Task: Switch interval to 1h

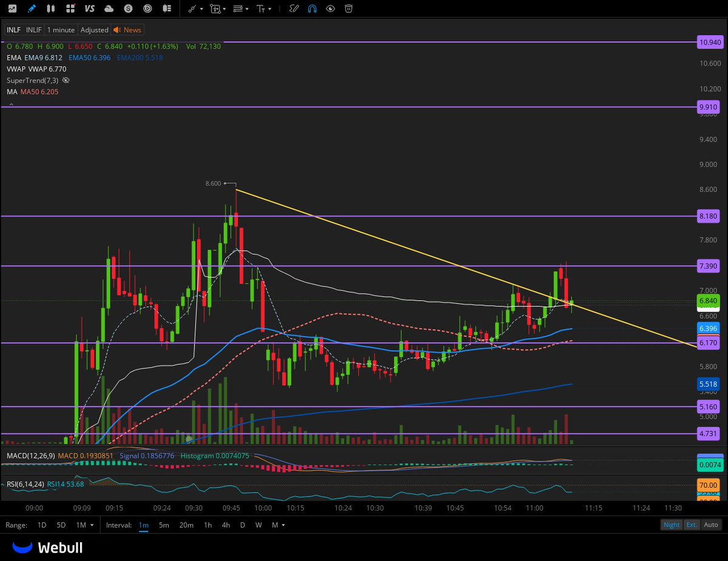Action: click(208, 525)
